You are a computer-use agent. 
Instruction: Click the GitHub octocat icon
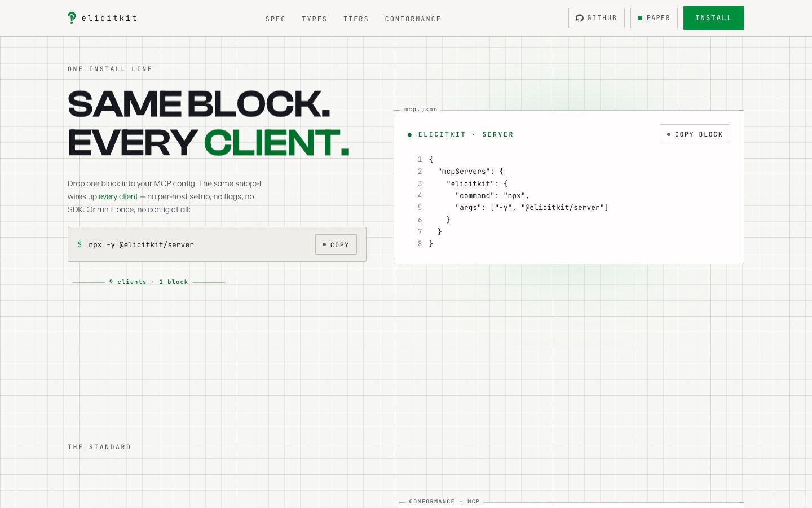(x=579, y=18)
